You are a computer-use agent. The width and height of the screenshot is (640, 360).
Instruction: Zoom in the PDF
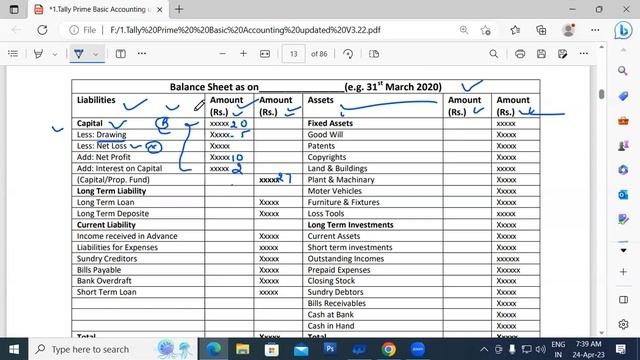[x=243, y=53]
